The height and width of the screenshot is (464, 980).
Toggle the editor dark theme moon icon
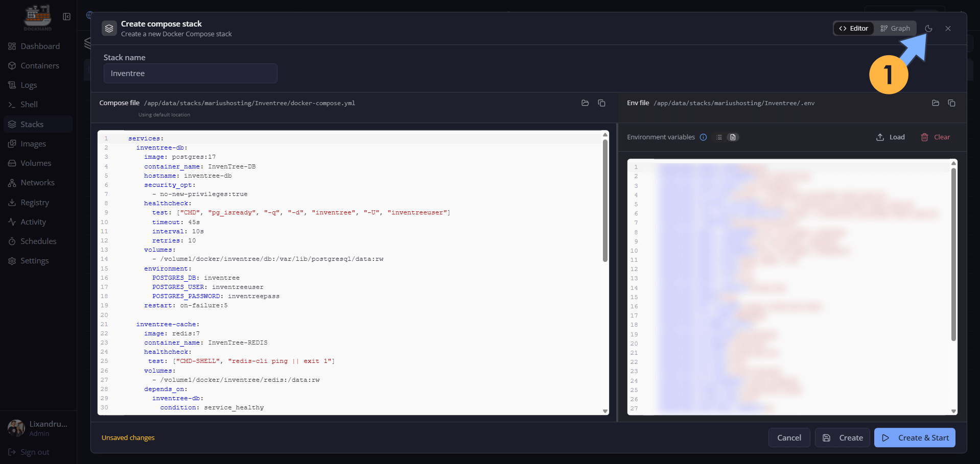928,29
